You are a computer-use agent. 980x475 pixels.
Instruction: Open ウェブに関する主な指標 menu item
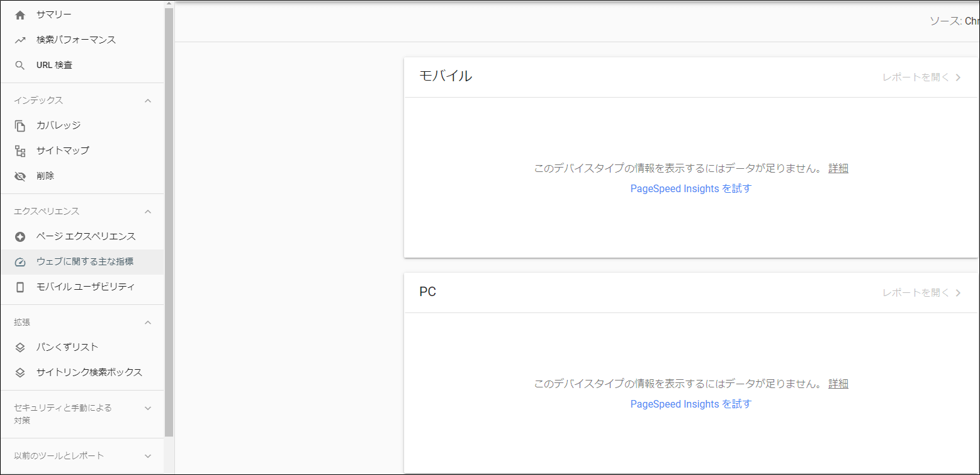coord(84,261)
